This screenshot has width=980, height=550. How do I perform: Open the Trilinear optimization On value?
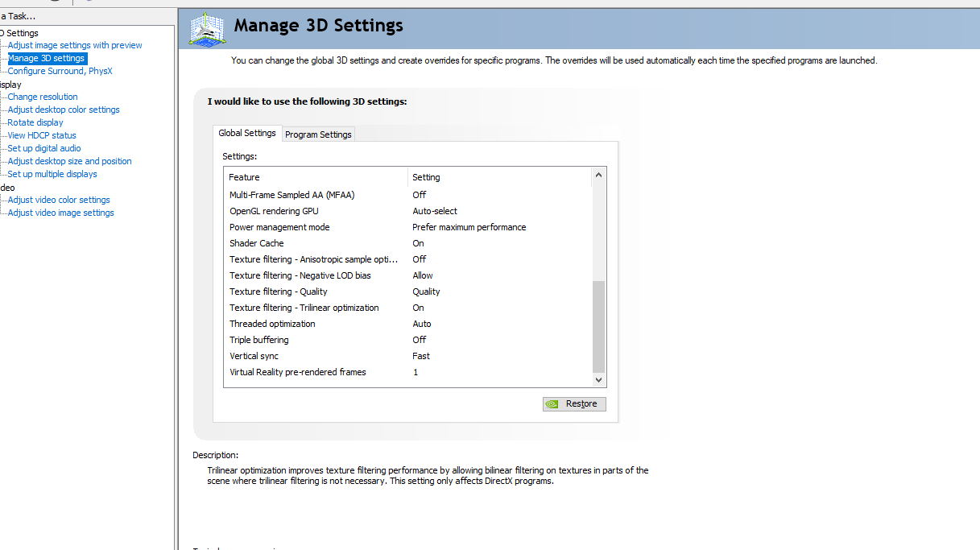tap(418, 308)
